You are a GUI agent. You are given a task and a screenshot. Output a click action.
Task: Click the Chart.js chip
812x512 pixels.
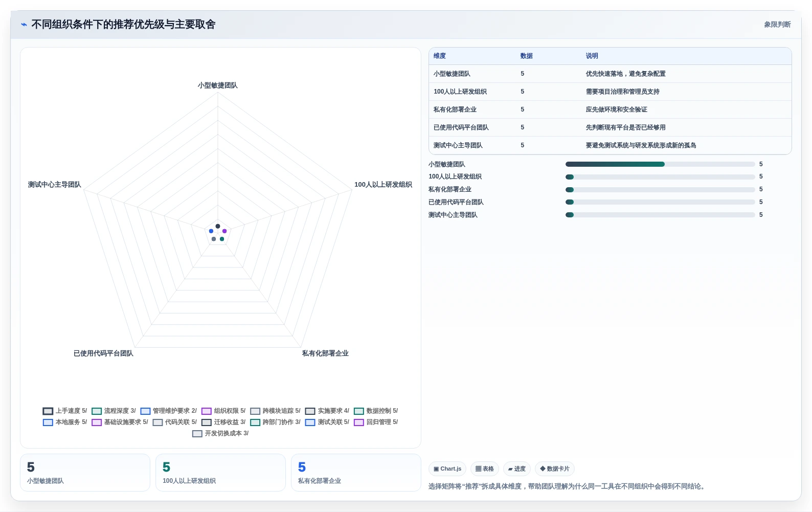click(x=447, y=469)
